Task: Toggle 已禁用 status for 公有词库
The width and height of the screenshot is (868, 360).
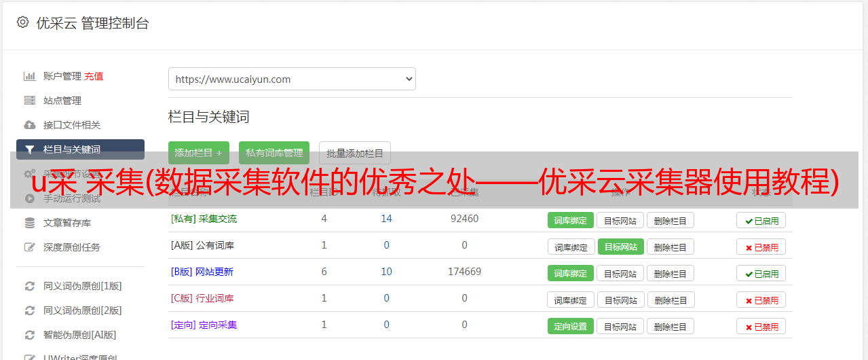Action: click(x=761, y=247)
